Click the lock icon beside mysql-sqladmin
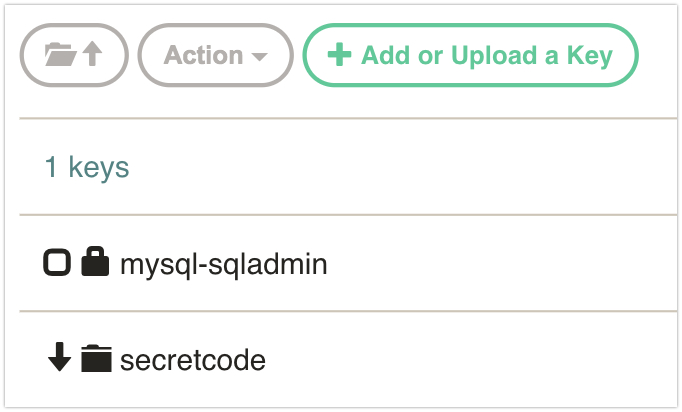682x412 pixels. (x=95, y=261)
